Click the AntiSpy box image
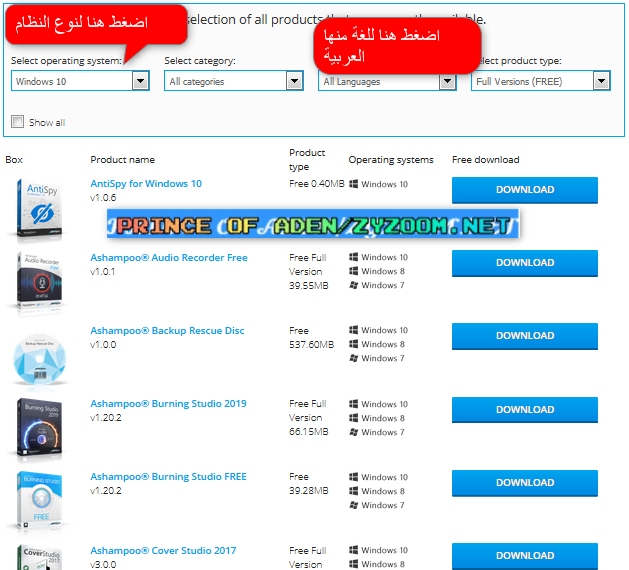Viewport: 629px width, 570px height. click(39, 209)
